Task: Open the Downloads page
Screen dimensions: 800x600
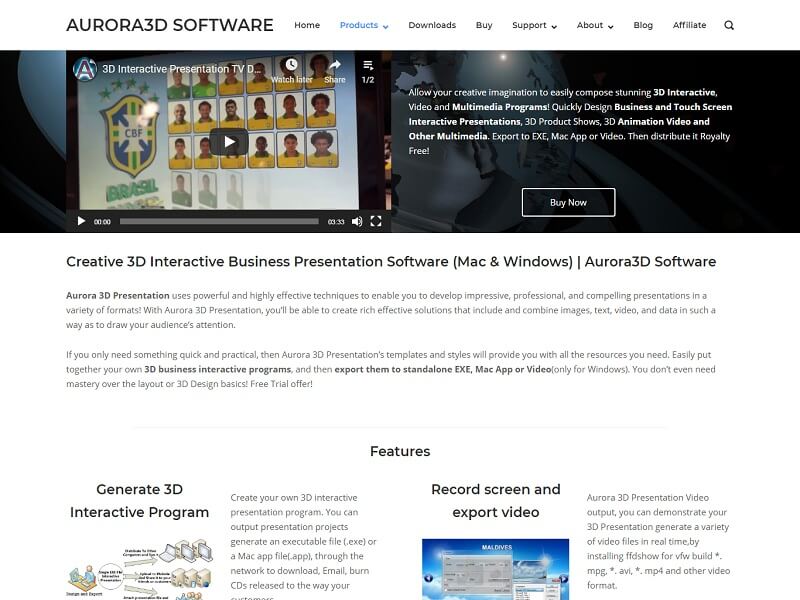Action: coord(432,25)
